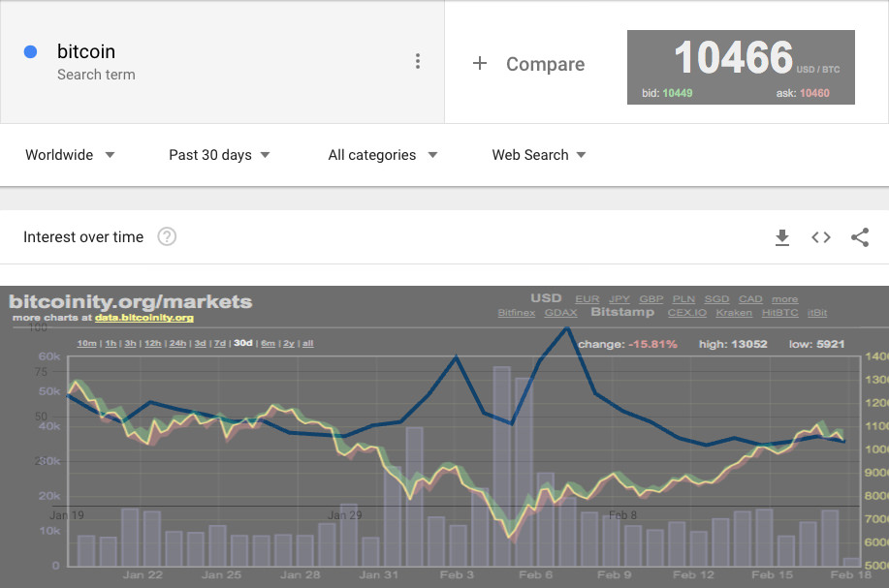
Task: Click the bitcoin search term field
Action: click(x=222, y=62)
